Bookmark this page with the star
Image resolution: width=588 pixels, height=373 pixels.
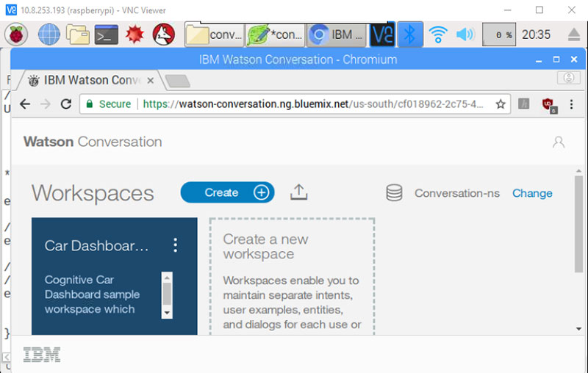(x=501, y=104)
